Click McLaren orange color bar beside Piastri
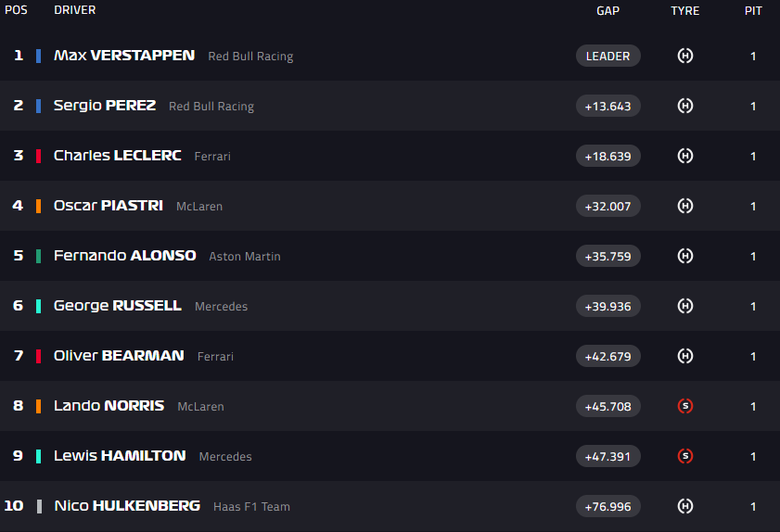 [38, 206]
